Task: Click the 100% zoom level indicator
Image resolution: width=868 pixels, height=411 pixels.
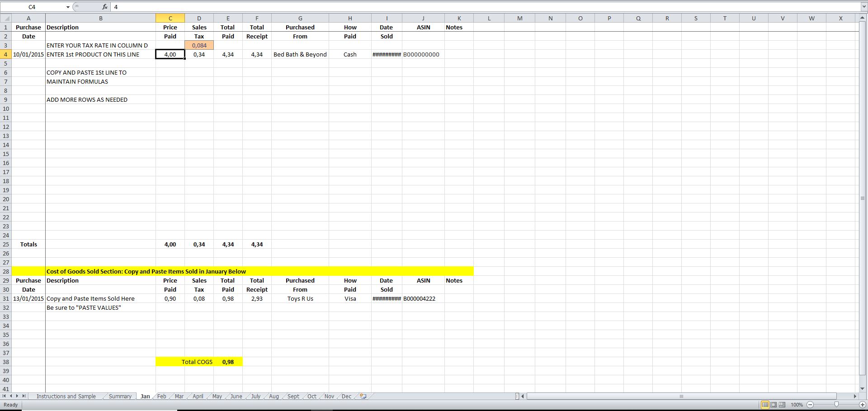Action: click(x=797, y=405)
